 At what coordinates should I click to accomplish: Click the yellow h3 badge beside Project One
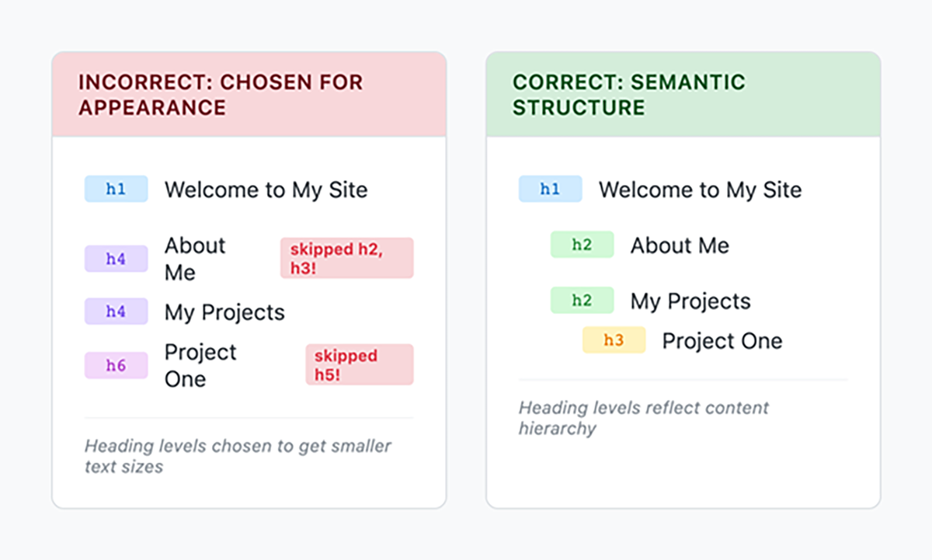pyautogui.click(x=614, y=340)
